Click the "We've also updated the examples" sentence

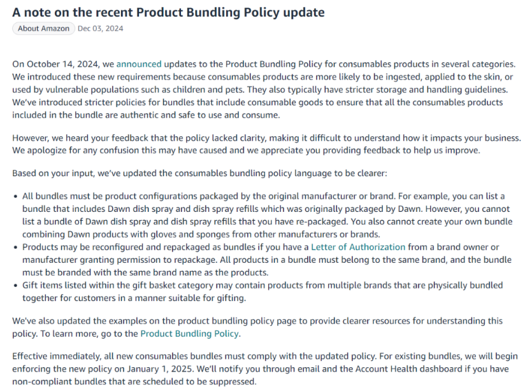(257, 327)
